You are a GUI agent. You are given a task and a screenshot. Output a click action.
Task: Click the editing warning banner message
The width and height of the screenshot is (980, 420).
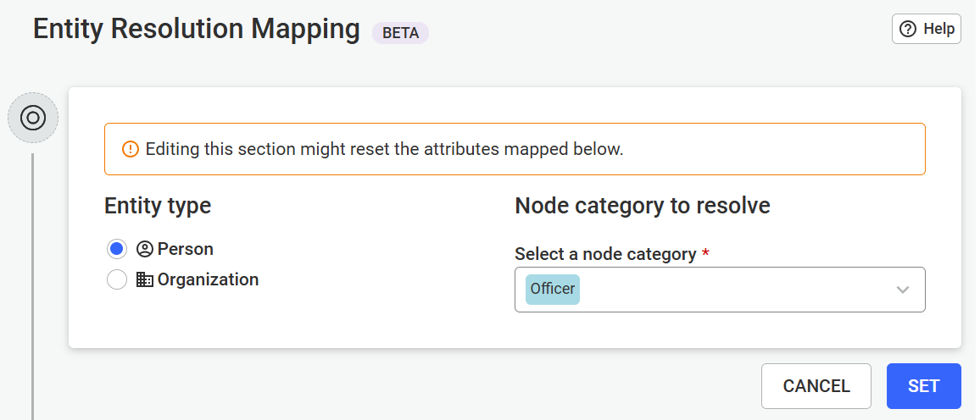pos(384,149)
